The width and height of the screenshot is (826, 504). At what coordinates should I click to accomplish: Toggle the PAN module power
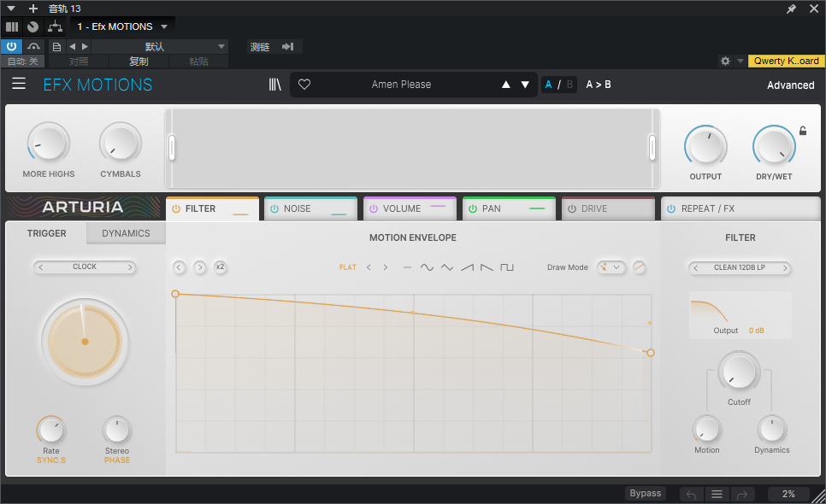473,208
